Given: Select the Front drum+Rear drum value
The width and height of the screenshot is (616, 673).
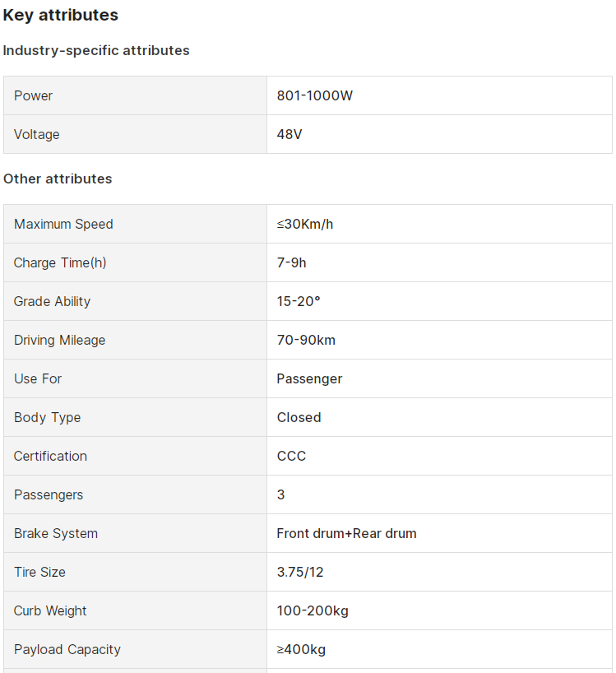Looking at the screenshot, I should point(346,533).
